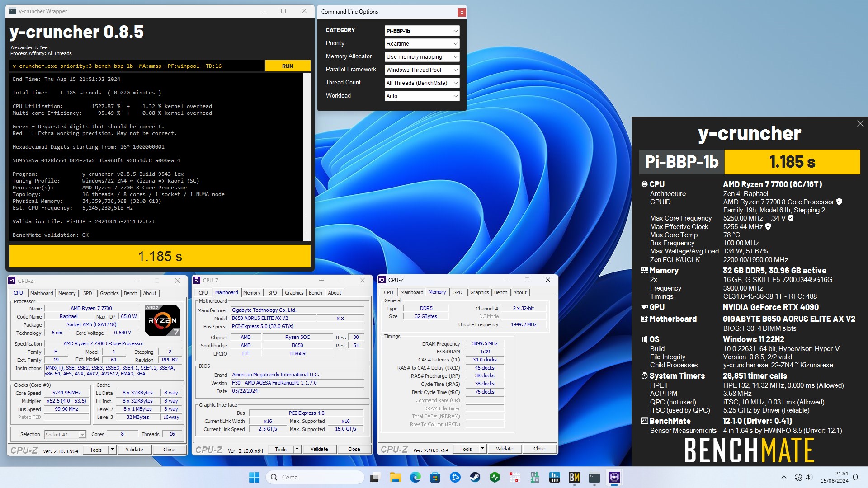Open the CATEGORY dropdown Pi-BBP-1b
Viewport: 868px width, 488px height.
click(x=422, y=31)
